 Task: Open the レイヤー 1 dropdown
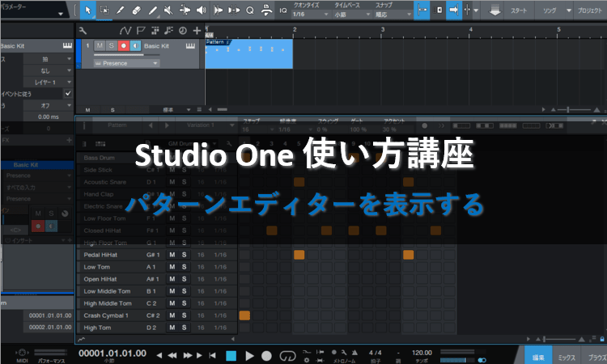(x=48, y=83)
